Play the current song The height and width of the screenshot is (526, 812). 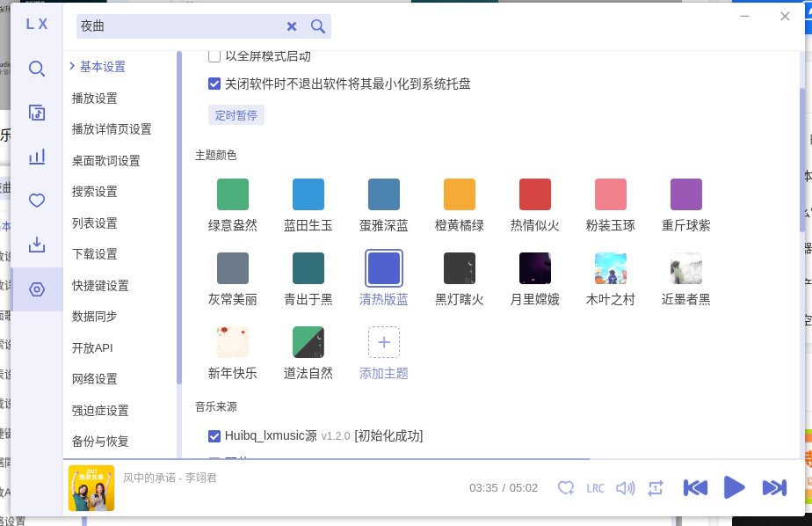click(x=734, y=487)
